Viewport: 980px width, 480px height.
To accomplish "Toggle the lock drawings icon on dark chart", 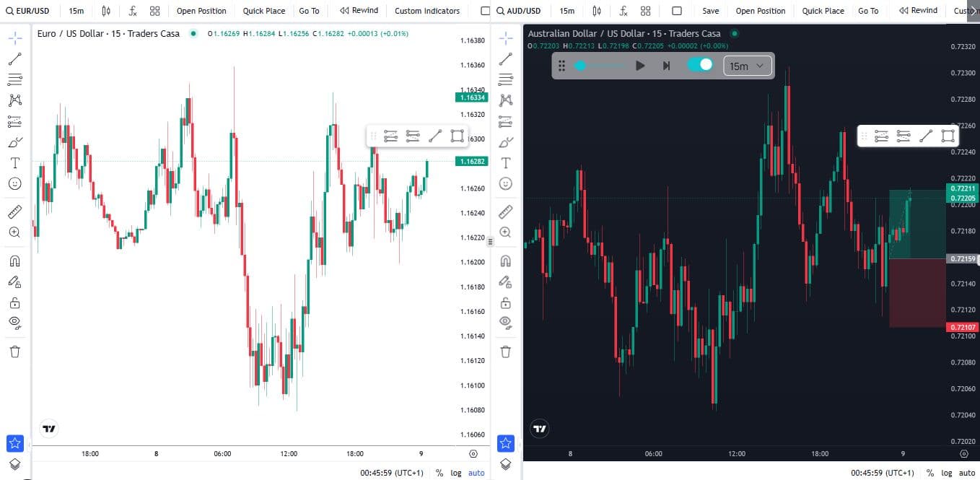I will coord(505,302).
